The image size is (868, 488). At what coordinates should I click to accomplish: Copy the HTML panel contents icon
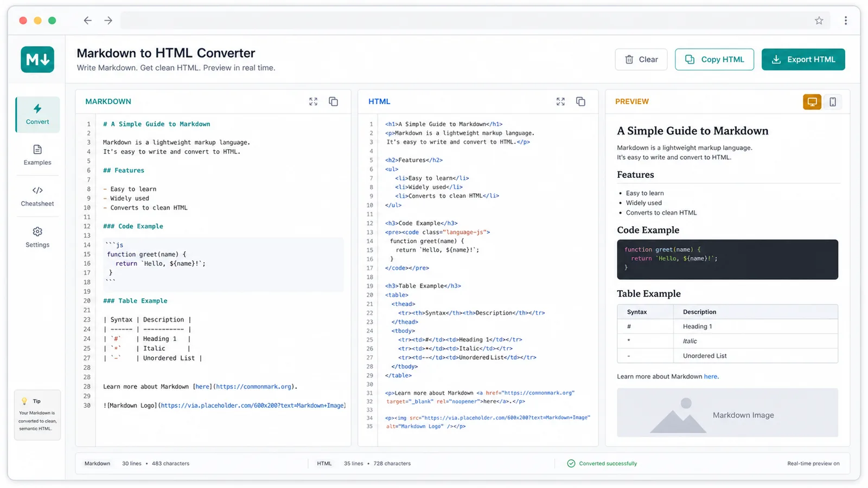(x=581, y=101)
